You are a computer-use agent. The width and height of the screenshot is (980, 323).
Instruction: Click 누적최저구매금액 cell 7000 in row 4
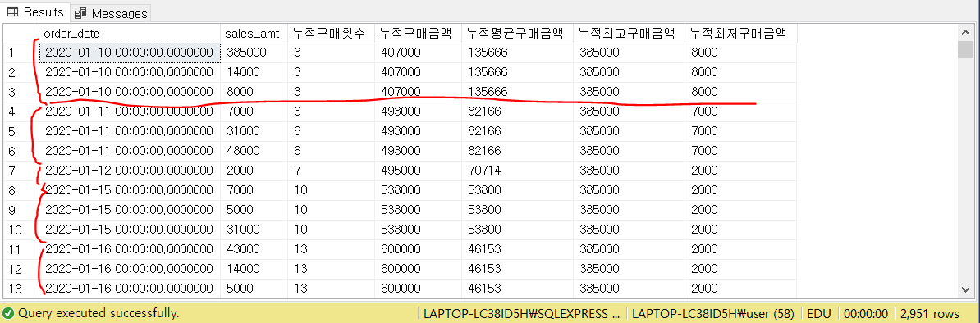[740, 111]
